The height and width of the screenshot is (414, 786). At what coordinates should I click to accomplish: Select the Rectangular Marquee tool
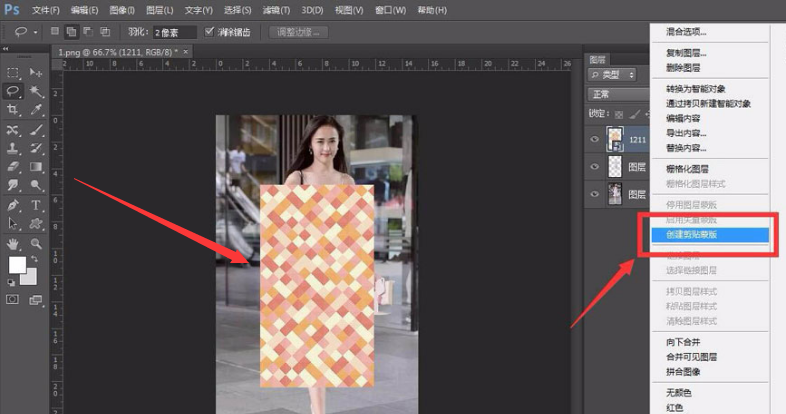13,73
